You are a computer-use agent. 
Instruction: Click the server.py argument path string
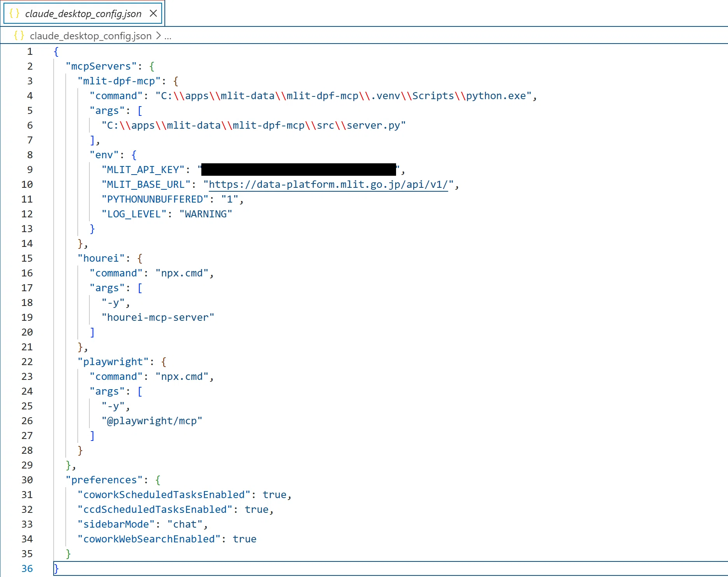[253, 125]
